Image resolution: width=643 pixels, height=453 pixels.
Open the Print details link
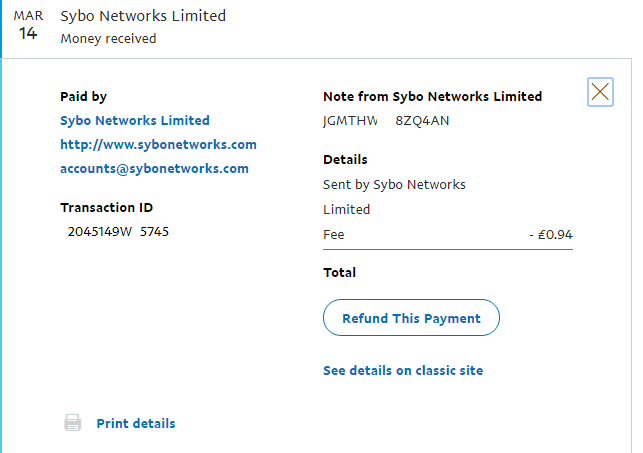click(x=136, y=423)
